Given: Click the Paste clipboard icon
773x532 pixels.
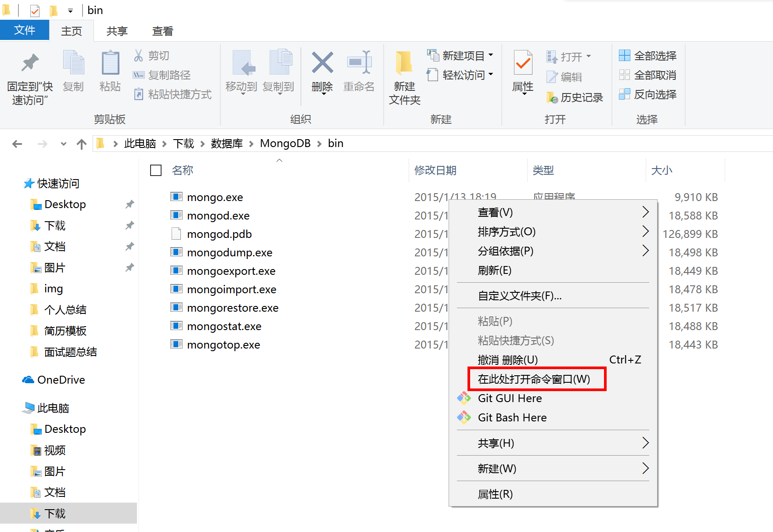Looking at the screenshot, I should pos(110,63).
